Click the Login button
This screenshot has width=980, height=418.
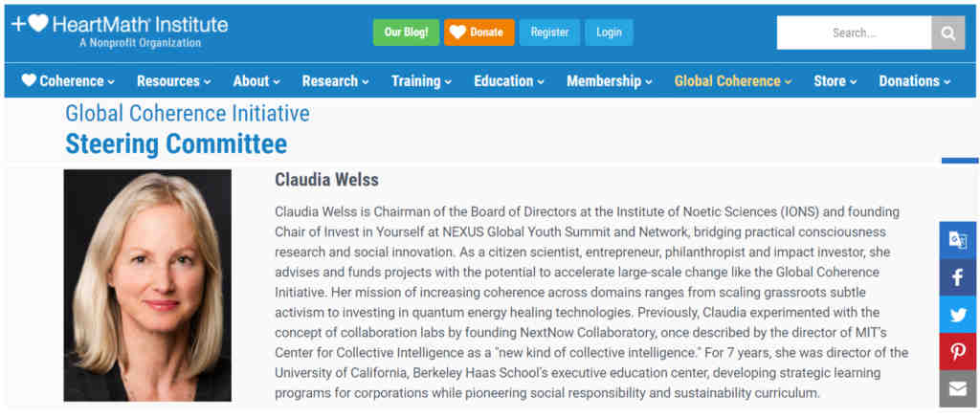tap(609, 33)
